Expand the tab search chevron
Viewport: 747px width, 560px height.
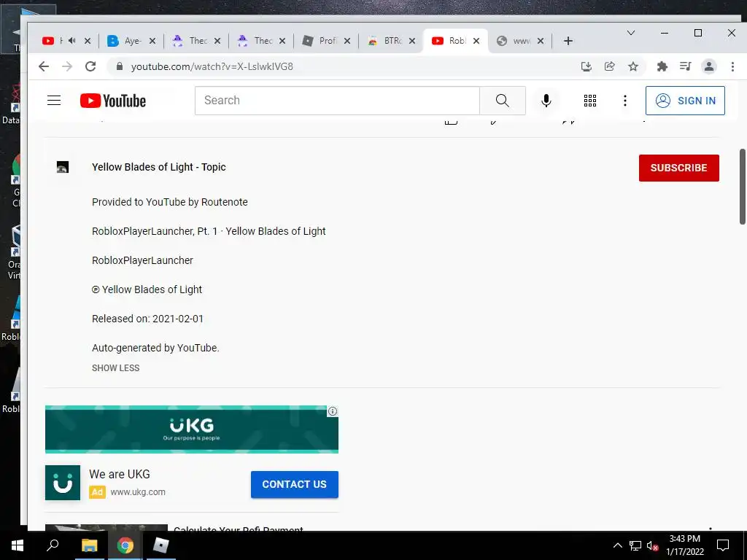pyautogui.click(x=631, y=33)
